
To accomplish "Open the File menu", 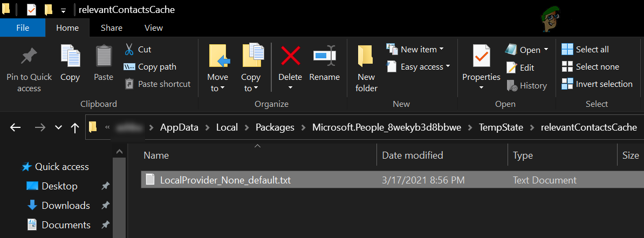I will 23,28.
